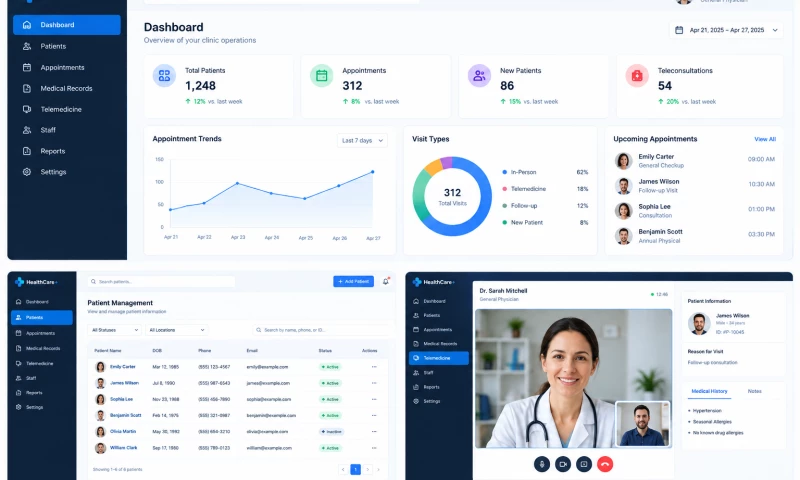Click the New Patients card icon
This screenshot has height=480, width=800.
pos(479,75)
